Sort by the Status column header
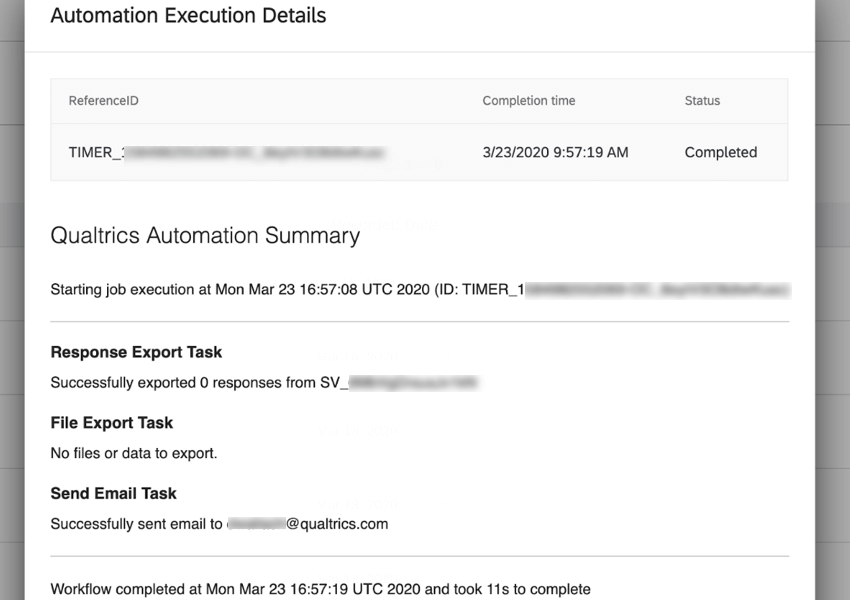The width and height of the screenshot is (850, 600). click(x=702, y=101)
